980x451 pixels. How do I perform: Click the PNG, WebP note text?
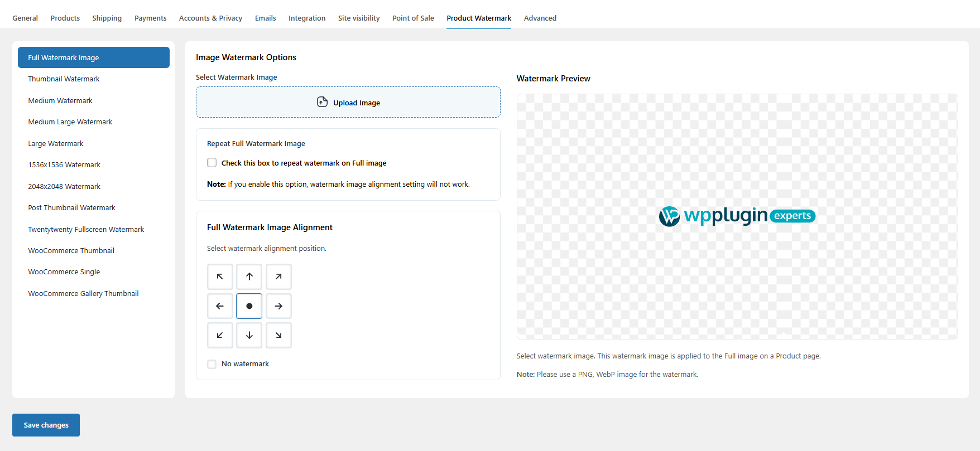click(x=607, y=374)
